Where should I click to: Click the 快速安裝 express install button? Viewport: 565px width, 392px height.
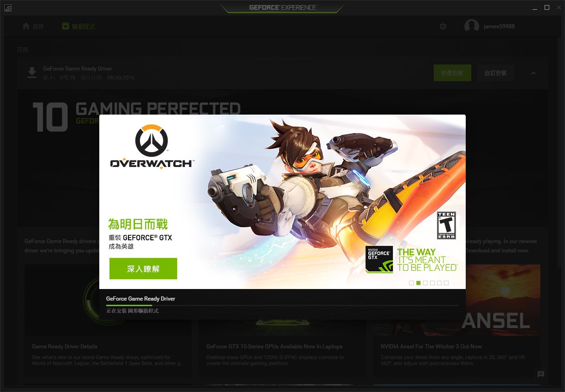(452, 73)
